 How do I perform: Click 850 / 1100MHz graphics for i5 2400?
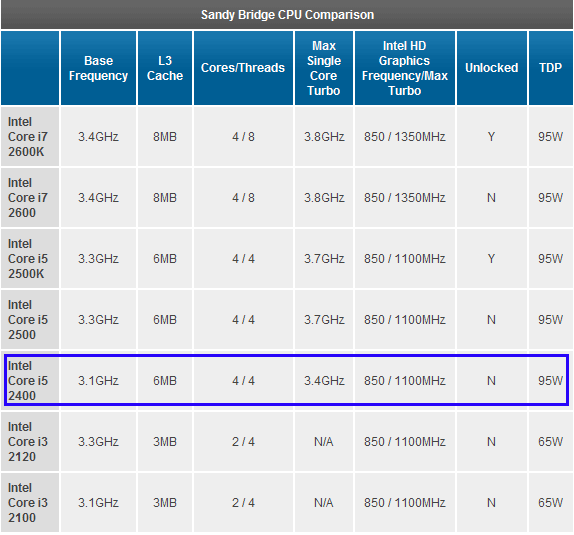click(405, 381)
